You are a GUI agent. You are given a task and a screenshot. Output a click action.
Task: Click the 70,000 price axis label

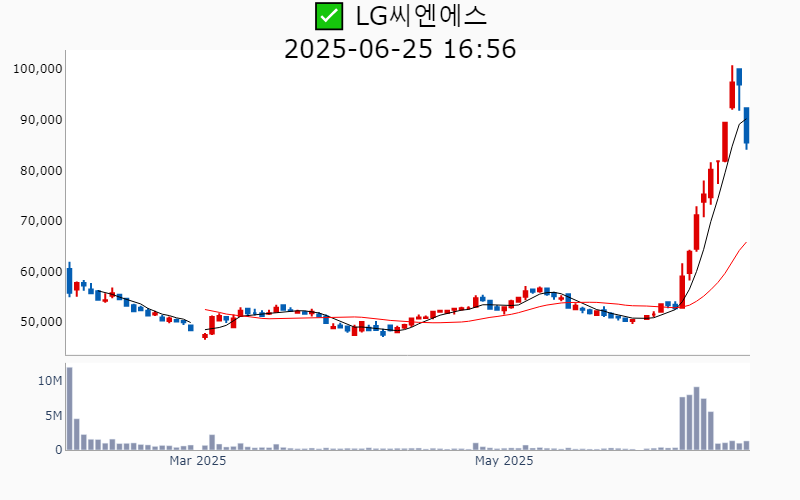41,220
